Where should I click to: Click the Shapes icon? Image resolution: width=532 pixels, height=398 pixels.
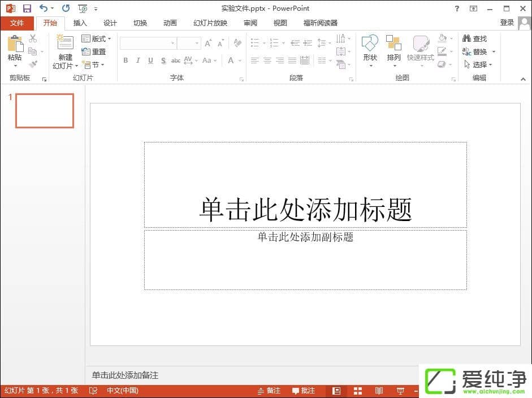point(370,44)
